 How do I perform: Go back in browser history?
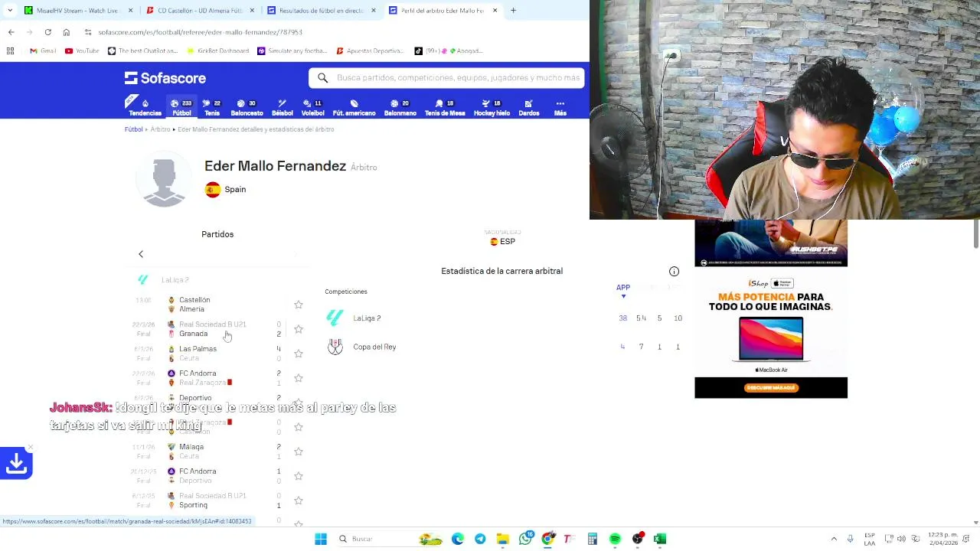point(11,32)
